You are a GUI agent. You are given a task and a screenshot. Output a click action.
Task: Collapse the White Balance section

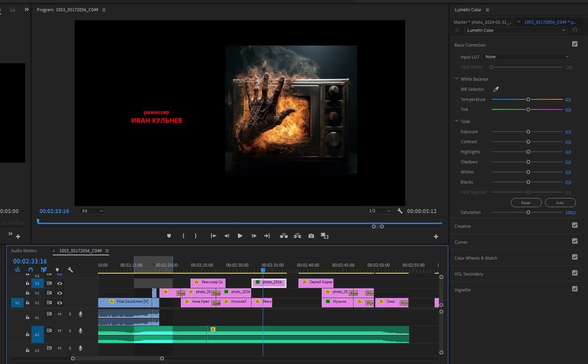[457, 79]
